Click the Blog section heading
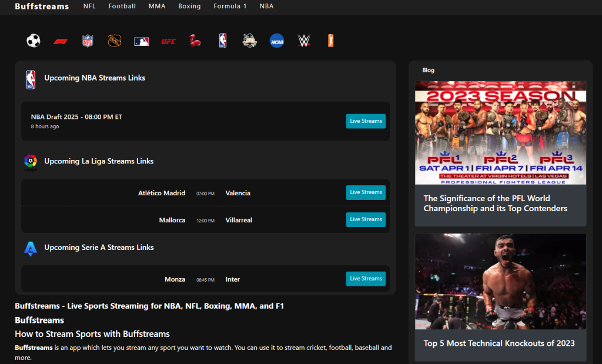 428,70
